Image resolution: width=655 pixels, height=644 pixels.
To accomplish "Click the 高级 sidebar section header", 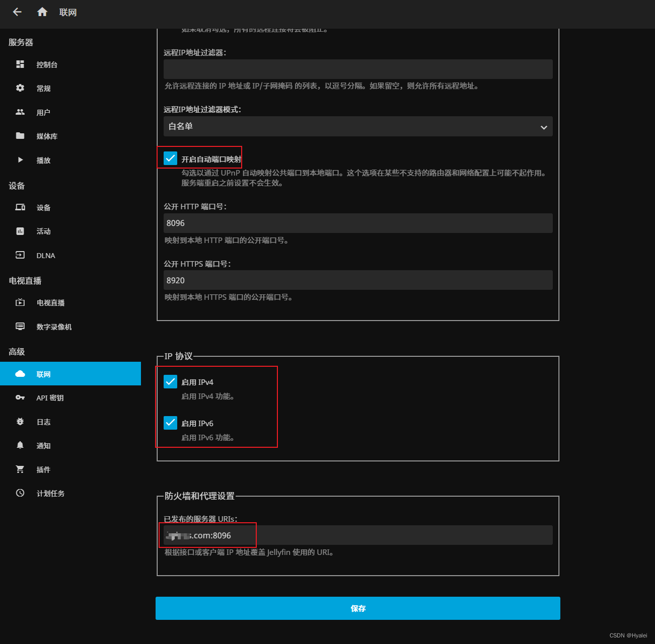I will point(17,352).
